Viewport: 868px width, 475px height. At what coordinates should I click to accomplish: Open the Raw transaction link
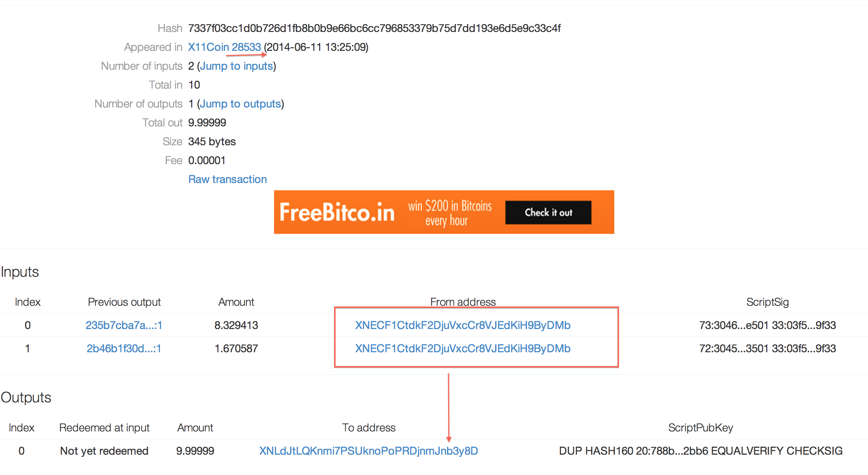point(228,179)
